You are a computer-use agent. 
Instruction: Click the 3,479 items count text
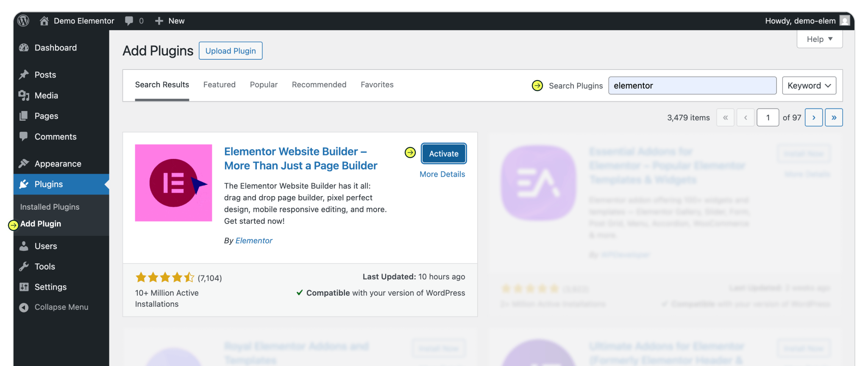click(688, 118)
